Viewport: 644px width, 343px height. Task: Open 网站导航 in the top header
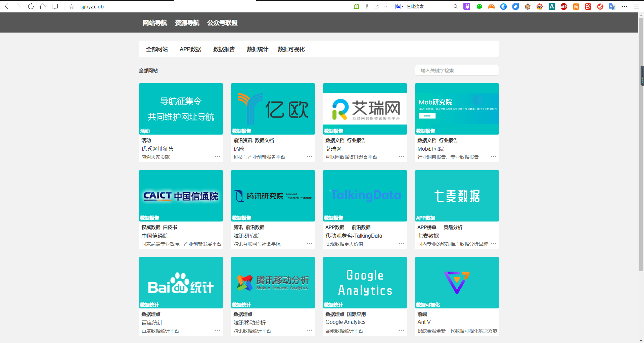point(155,23)
